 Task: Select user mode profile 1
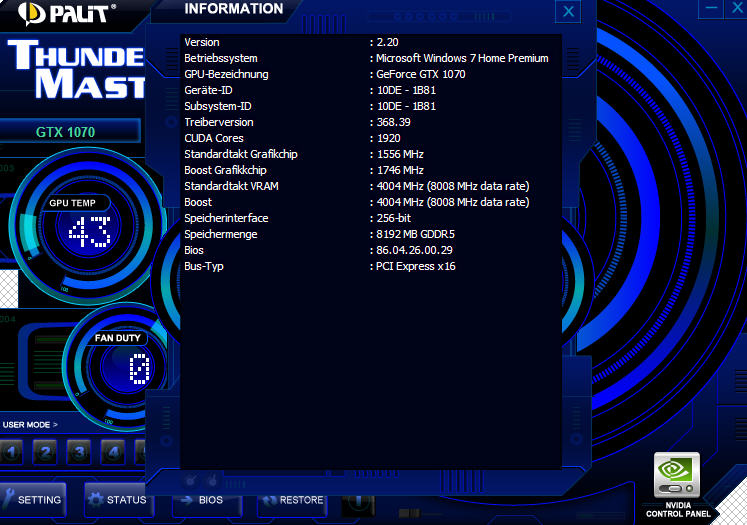[x=11, y=452]
